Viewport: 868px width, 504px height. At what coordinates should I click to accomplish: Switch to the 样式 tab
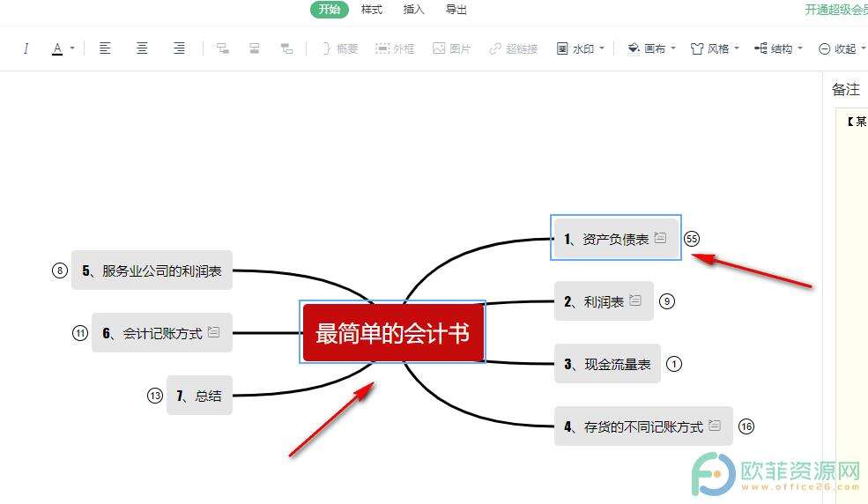372,10
